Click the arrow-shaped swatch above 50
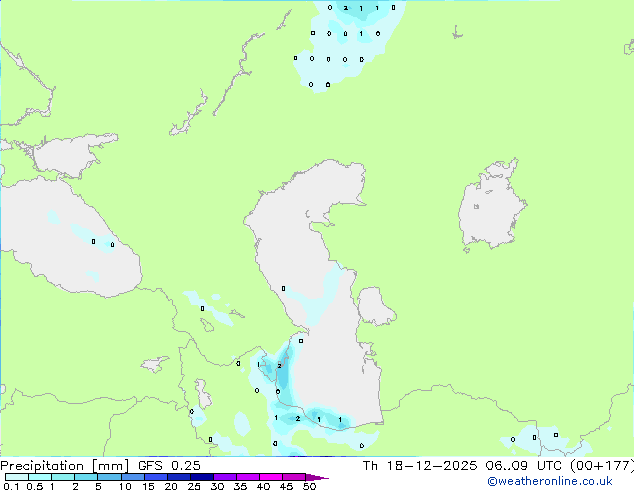Screen dimensions: 634x490 pyautogui.click(x=317, y=477)
